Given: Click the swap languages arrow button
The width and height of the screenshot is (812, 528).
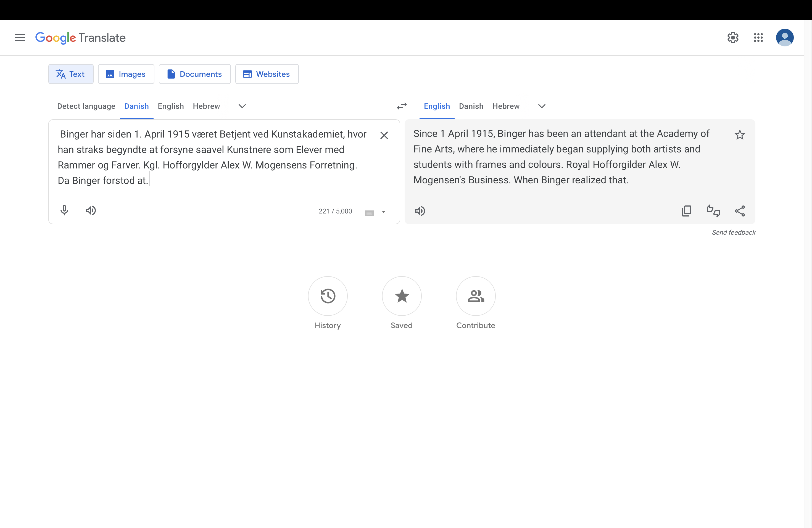Looking at the screenshot, I should (402, 106).
